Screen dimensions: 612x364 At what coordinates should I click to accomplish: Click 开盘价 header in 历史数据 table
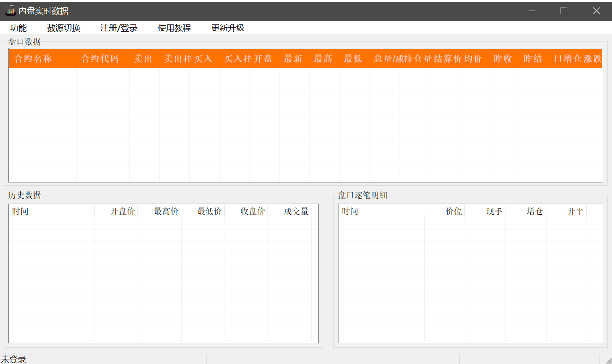[123, 211]
